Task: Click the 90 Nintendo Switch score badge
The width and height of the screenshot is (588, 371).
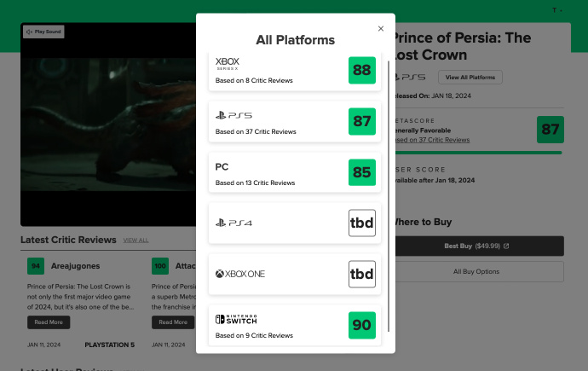Action: click(362, 326)
